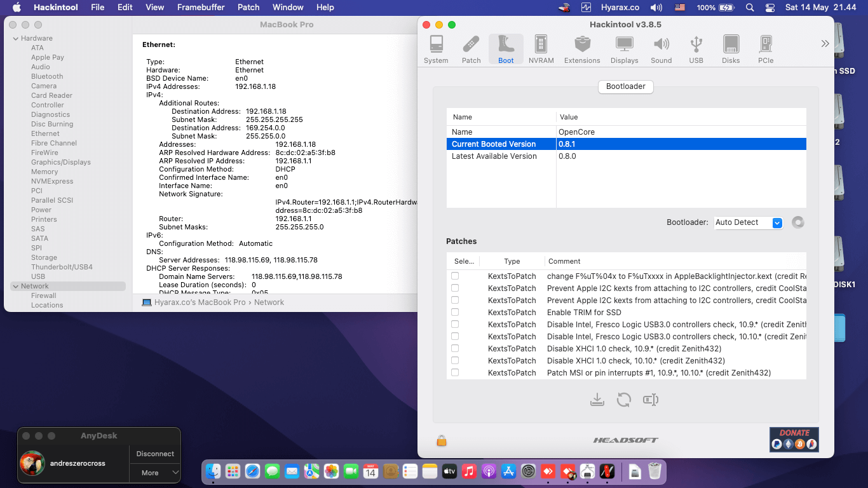Click the Bootloader segment button

(x=626, y=86)
